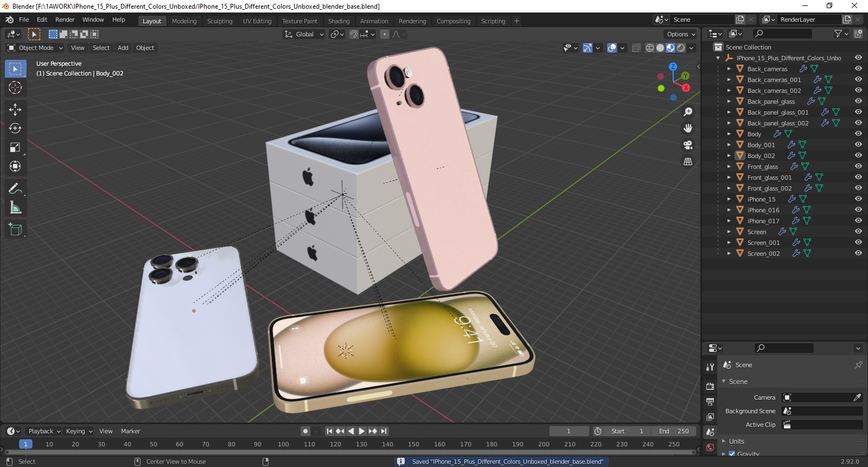Toggle snapping magnet
The height and width of the screenshot is (467, 868).
pos(354,34)
